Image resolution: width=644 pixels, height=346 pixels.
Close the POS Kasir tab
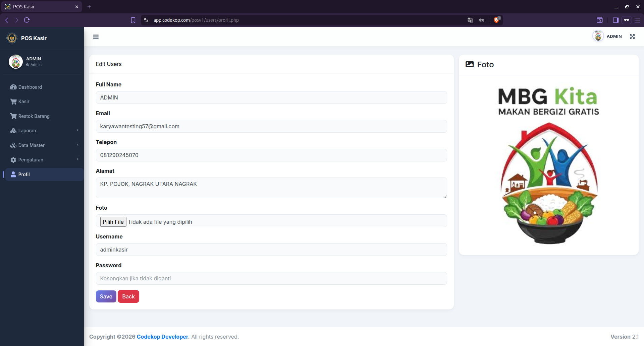coord(77,7)
